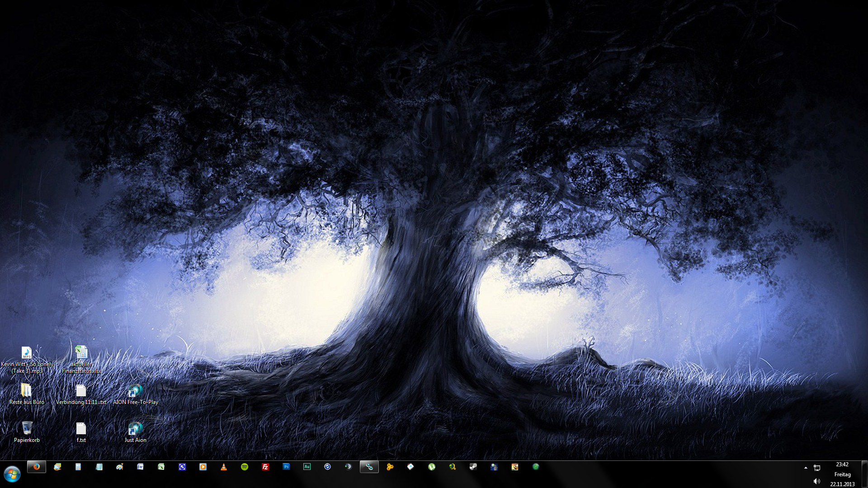Open uTorrent from the taskbar
This screenshot has width=868, height=488.
(432, 467)
